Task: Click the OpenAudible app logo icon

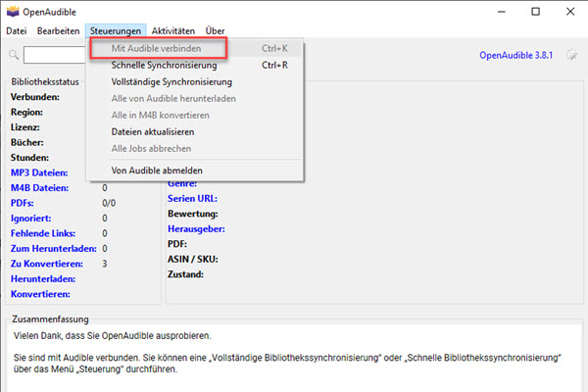Action: click(13, 12)
